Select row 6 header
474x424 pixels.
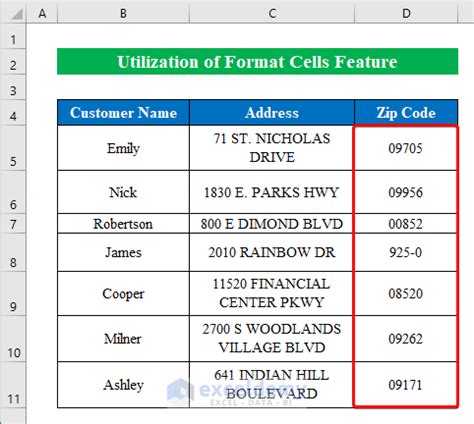[x=13, y=192]
